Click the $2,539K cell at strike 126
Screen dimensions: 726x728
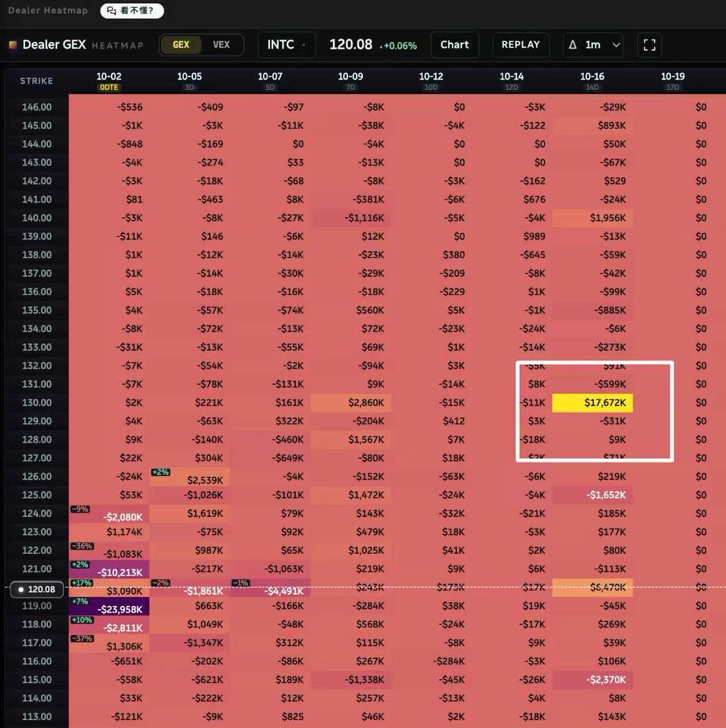190,477
